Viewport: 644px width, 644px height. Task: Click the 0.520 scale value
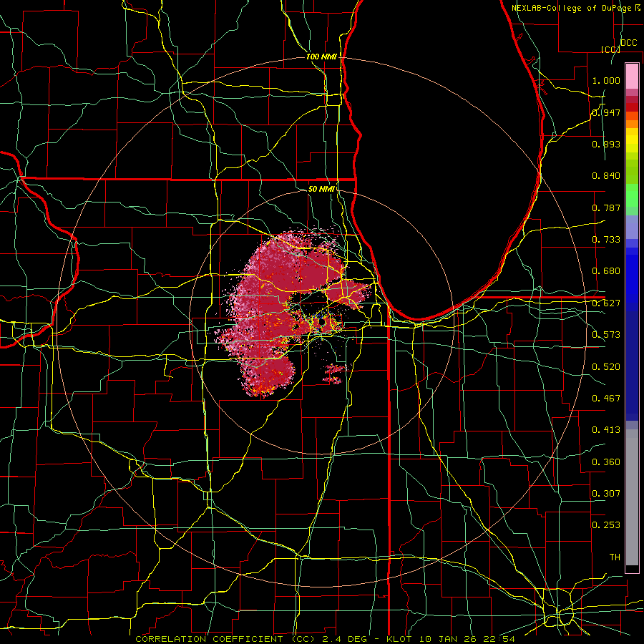click(606, 367)
